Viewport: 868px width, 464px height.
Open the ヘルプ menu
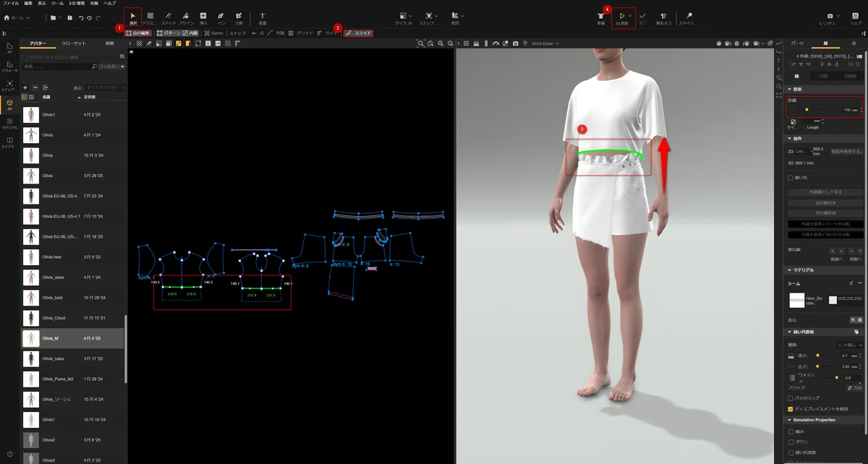pos(109,4)
